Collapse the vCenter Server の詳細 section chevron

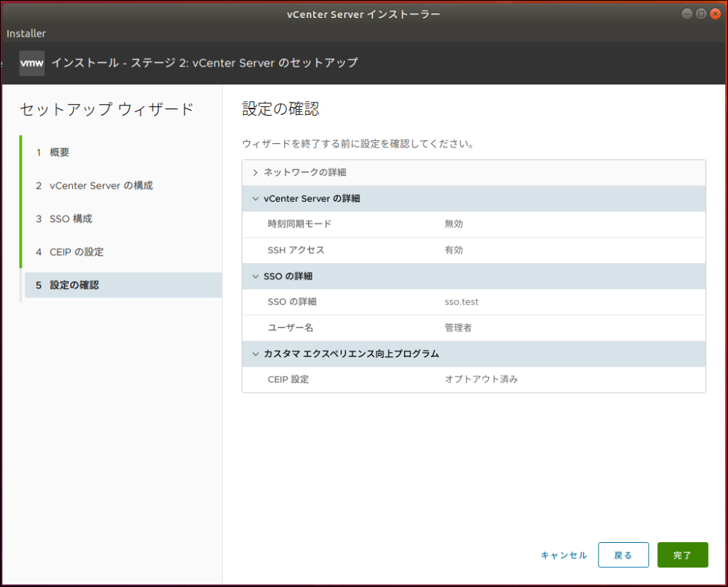coord(255,199)
